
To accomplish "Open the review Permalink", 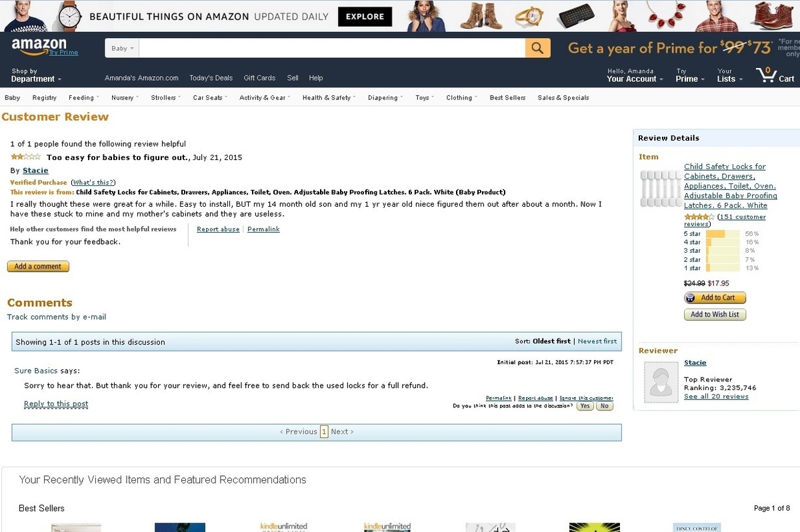I will (263, 229).
